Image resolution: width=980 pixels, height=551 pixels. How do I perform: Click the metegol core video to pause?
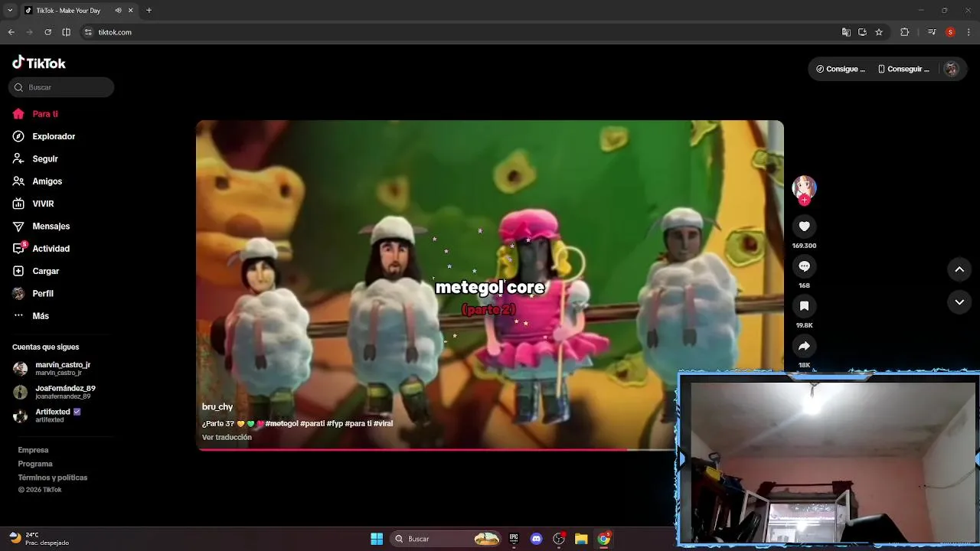[490, 285]
